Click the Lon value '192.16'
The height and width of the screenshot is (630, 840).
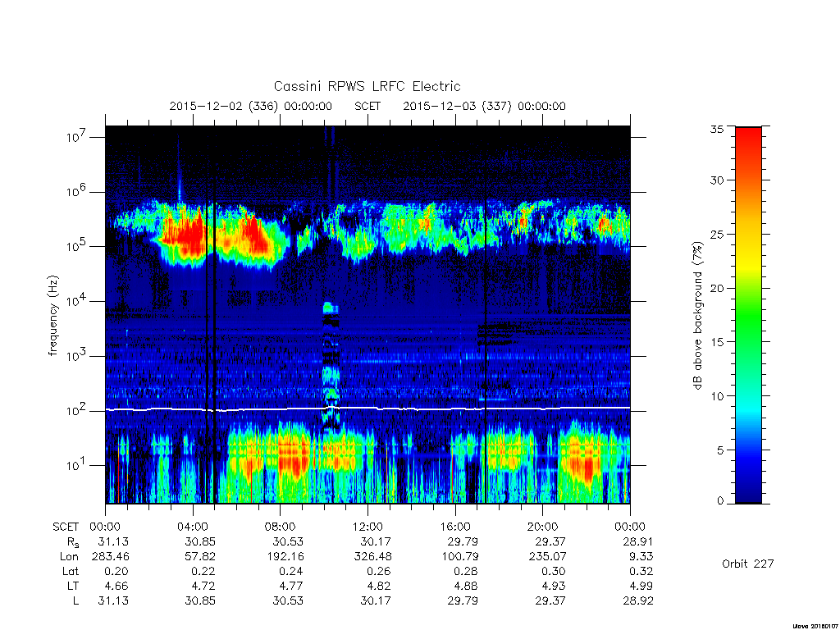click(x=285, y=557)
